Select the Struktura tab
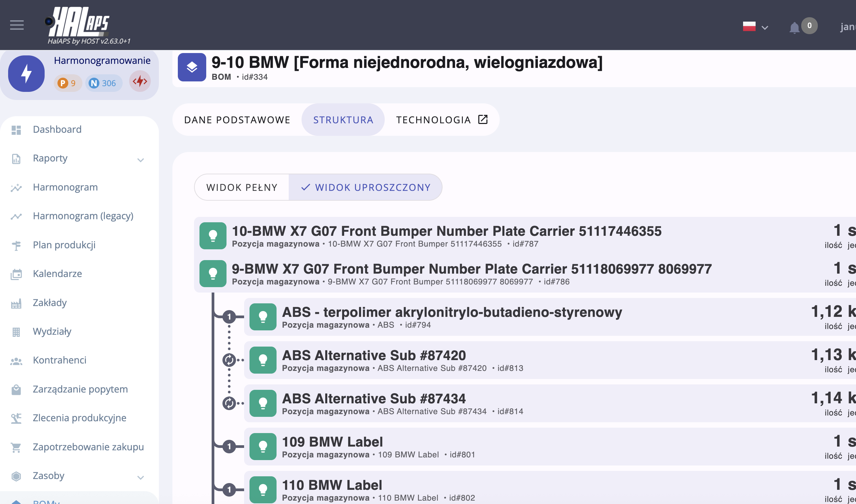 pyautogui.click(x=343, y=120)
